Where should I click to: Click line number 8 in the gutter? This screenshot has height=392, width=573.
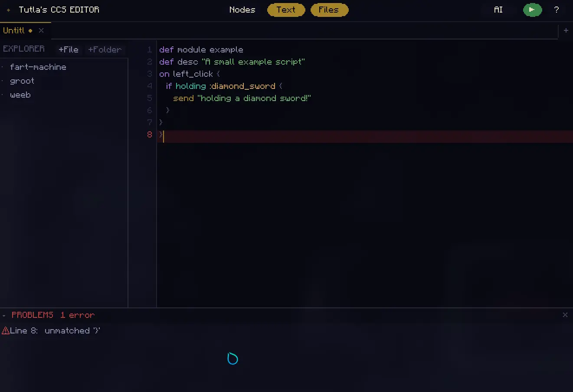coord(150,134)
